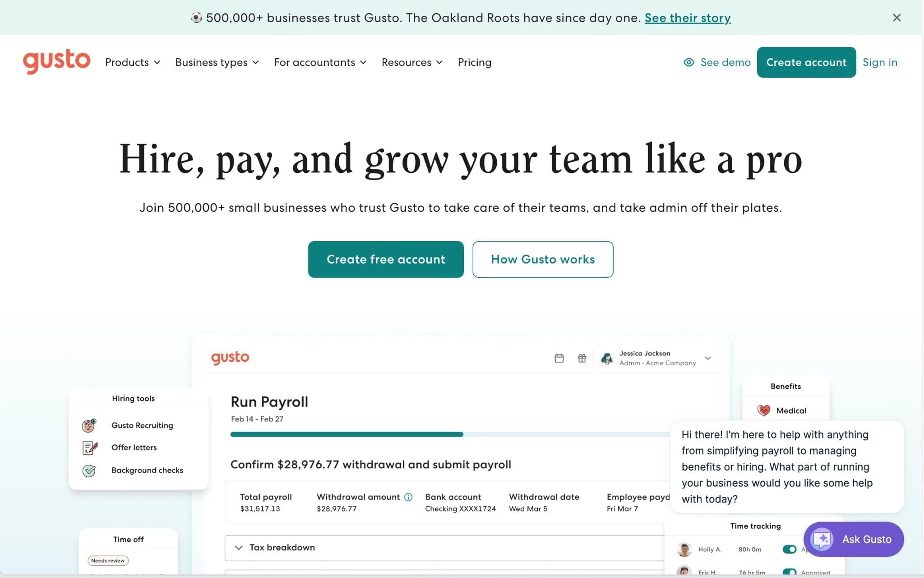Click the Gusto logo in header
The height and width of the screenshot is (578, 924).
coord(56,61)
